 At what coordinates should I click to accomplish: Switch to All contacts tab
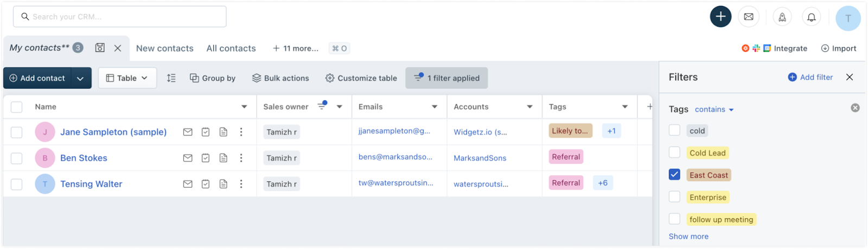(231, 48)
